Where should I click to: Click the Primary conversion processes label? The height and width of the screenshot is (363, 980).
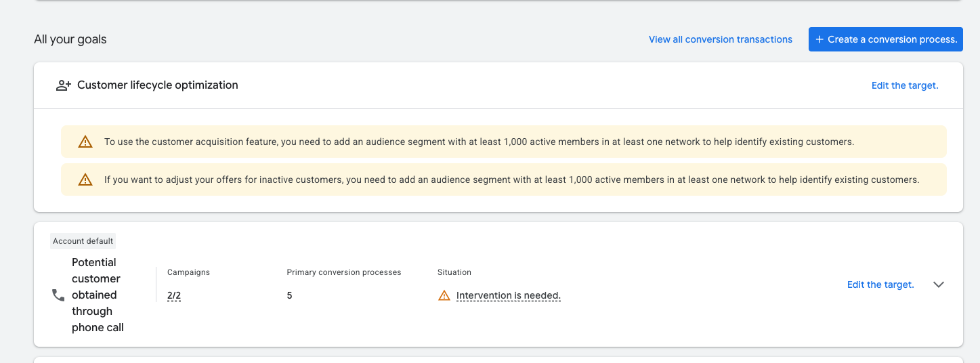[344, 272]
